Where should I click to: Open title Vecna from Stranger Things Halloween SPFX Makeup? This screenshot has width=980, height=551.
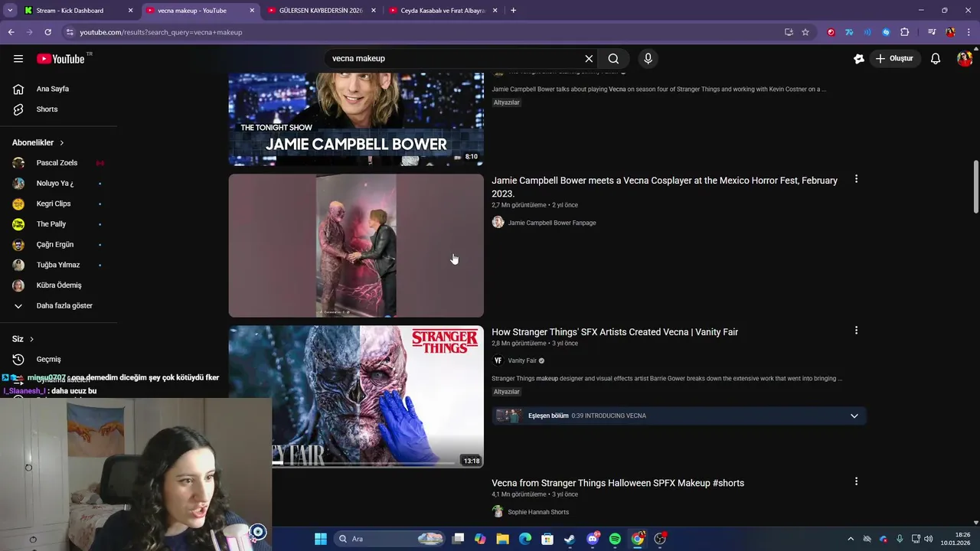[x=618, y=483]
